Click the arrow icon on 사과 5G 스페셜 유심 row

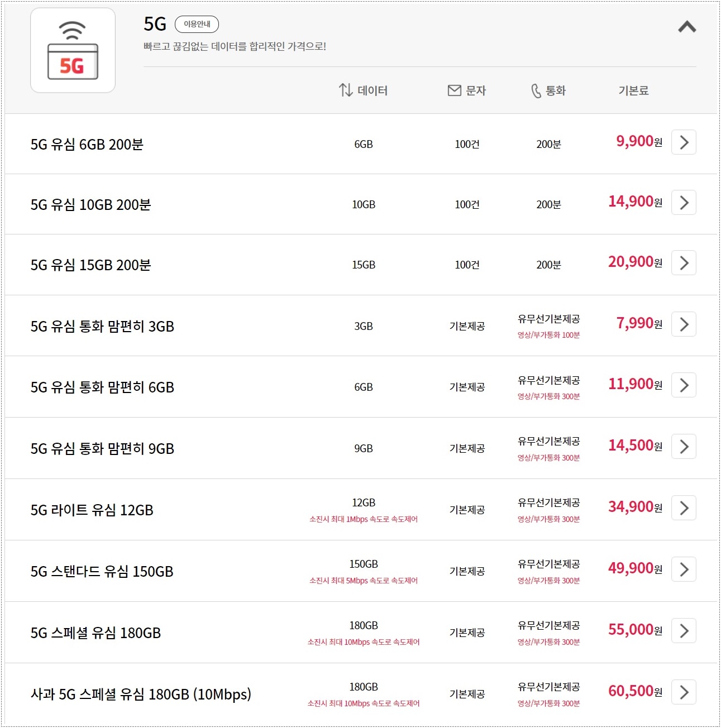click(x=683, y=692)
